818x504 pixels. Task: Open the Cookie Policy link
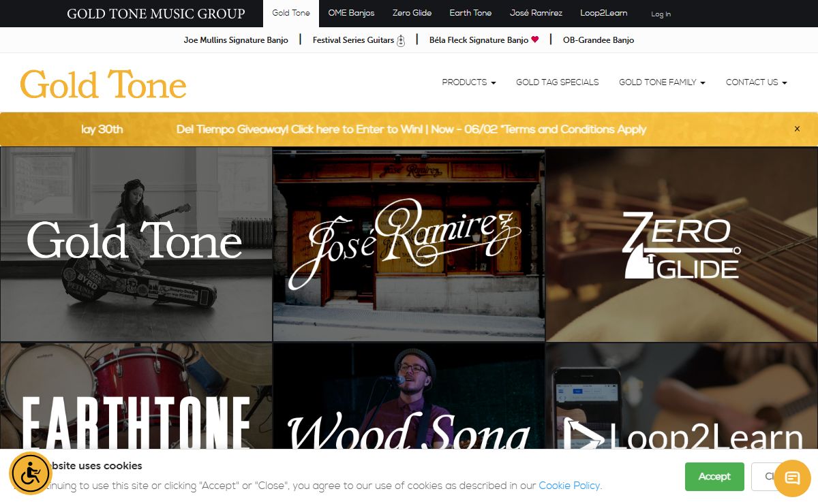(x=569, y=486)
